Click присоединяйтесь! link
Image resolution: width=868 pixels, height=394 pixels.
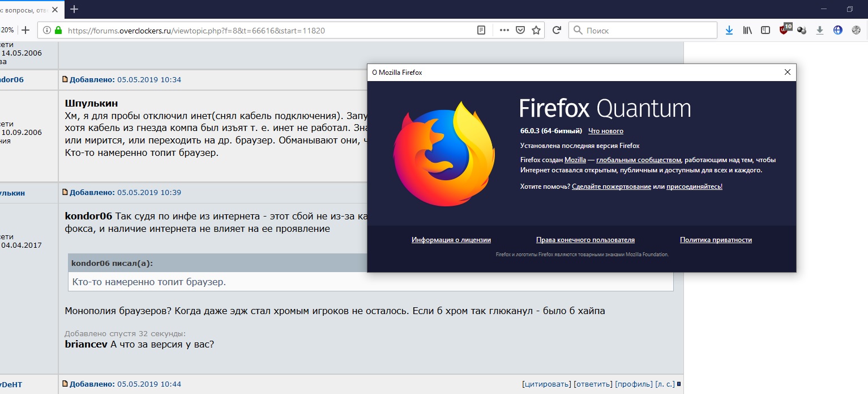click(x=694, y=187)
